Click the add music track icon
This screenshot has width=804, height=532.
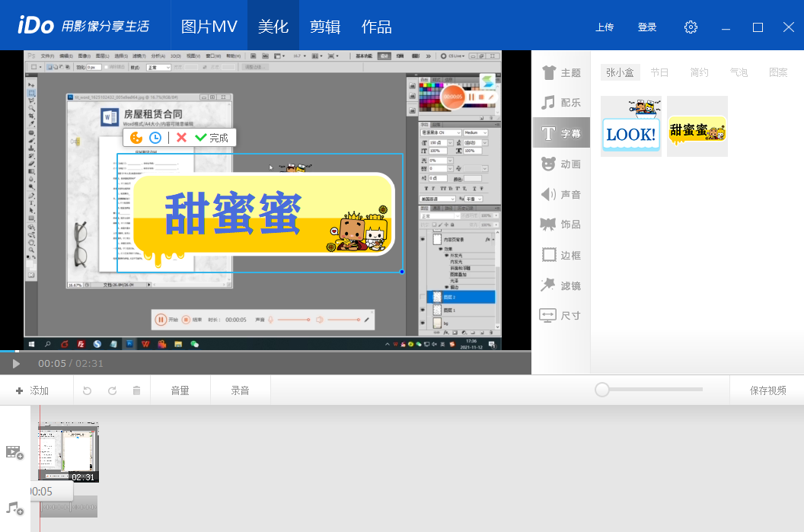14,508
